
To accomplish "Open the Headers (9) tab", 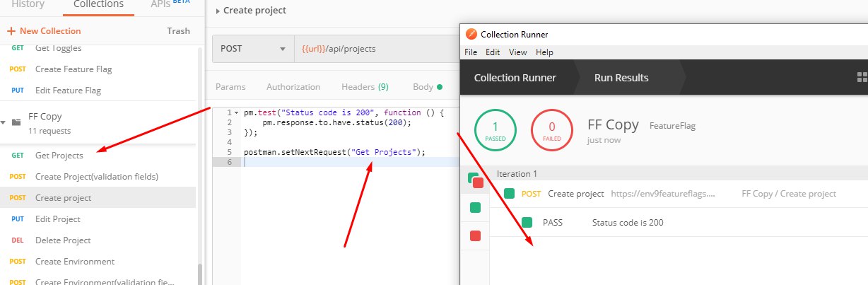I will pos(365,87).
